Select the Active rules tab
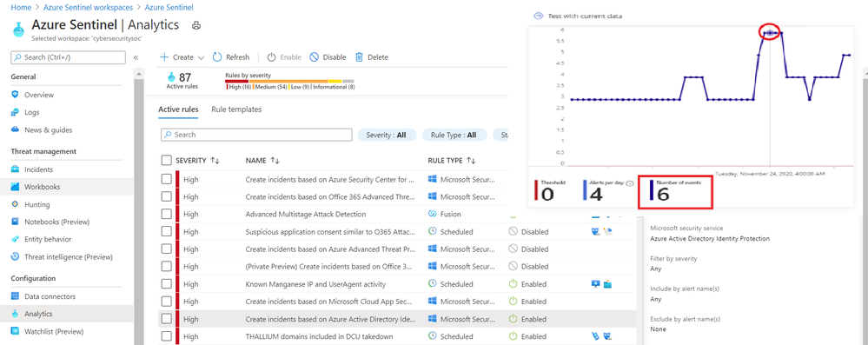The image size is (868, 345). point(178,109)
